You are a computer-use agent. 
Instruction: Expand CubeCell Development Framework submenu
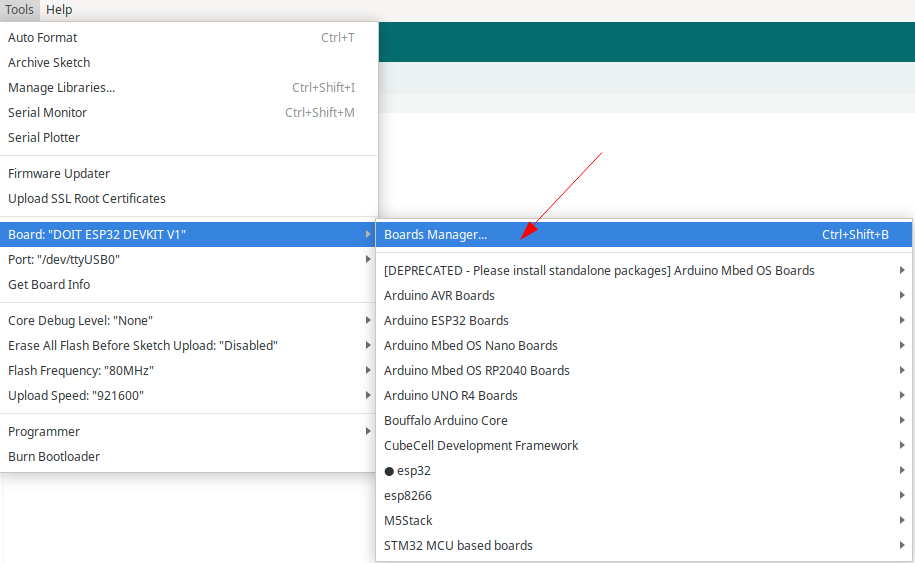(644, 446)
